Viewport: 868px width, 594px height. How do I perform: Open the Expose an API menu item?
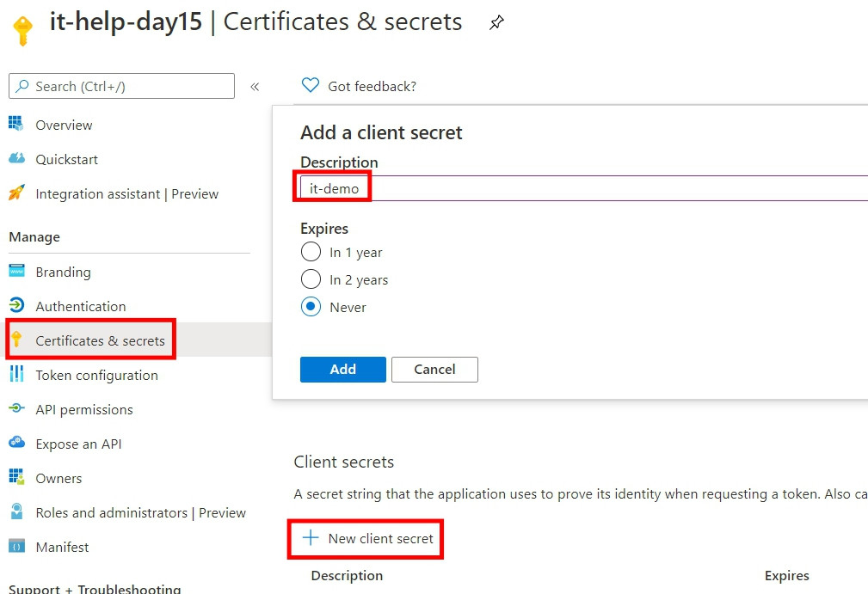point(78,444)
